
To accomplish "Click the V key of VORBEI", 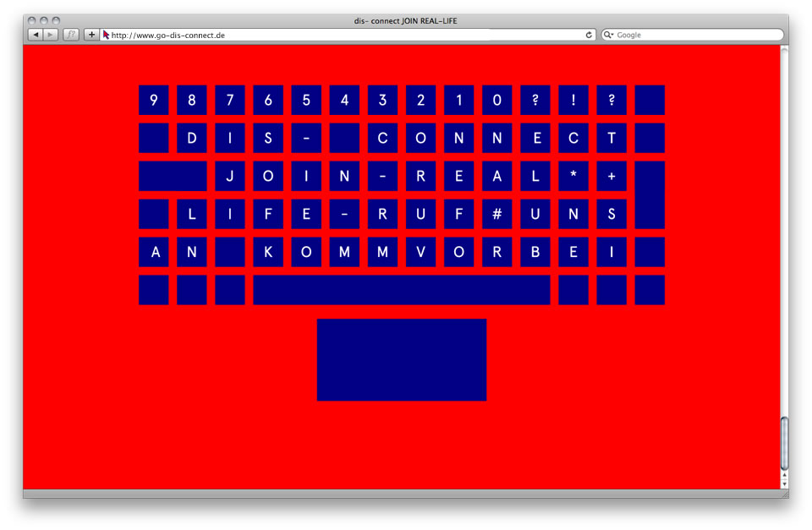I will [x=420, y=252].
